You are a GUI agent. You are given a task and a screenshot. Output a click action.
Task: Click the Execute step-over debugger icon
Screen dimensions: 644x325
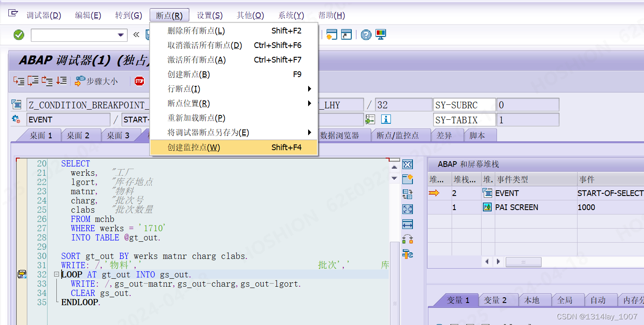33,81
